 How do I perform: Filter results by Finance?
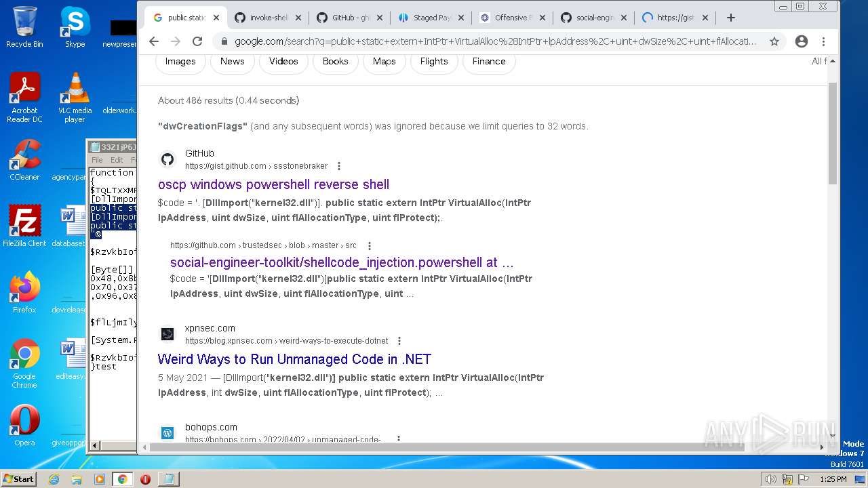489,61
